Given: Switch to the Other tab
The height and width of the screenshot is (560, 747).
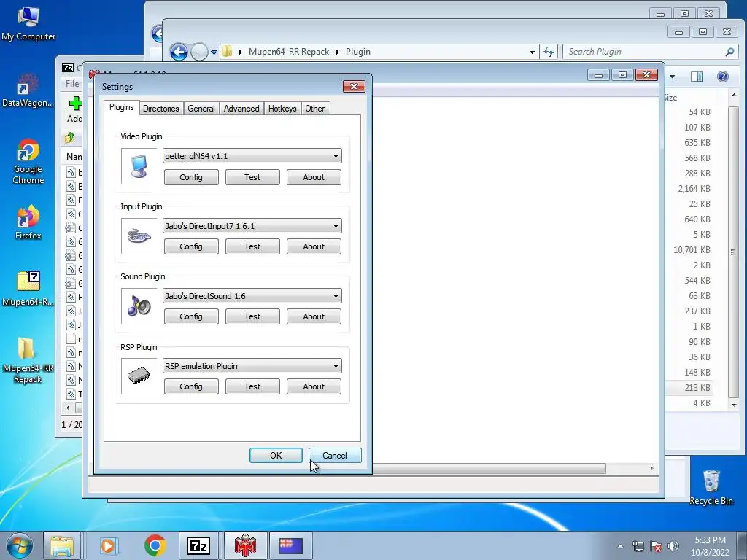Looking at the screenshot, I should [x=315, y=109].
